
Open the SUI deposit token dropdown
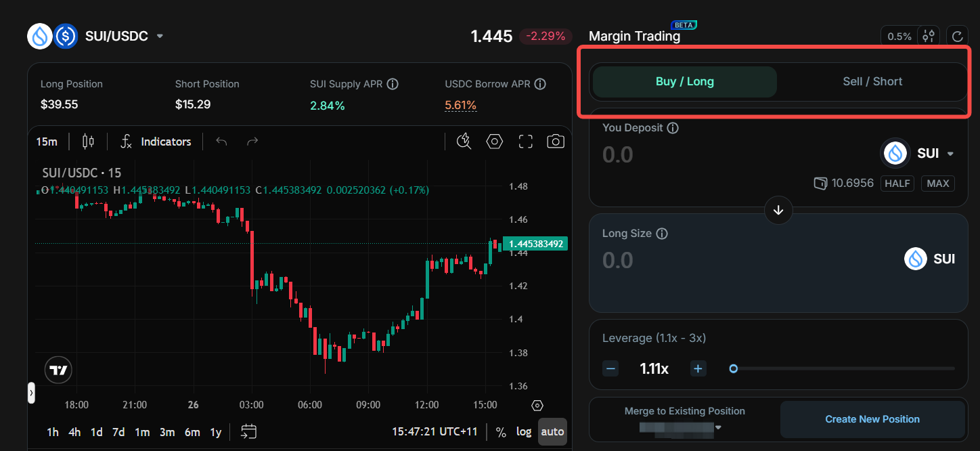click(919, 154)
